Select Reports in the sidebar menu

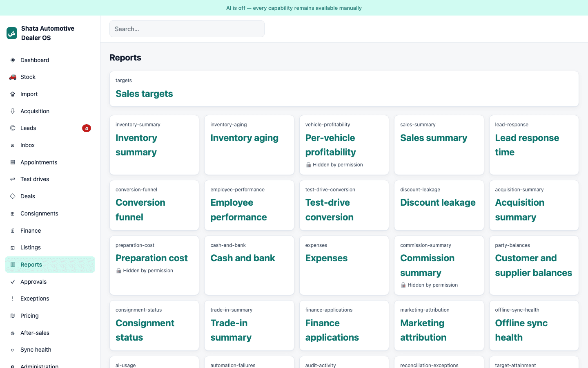pos(50,265)
